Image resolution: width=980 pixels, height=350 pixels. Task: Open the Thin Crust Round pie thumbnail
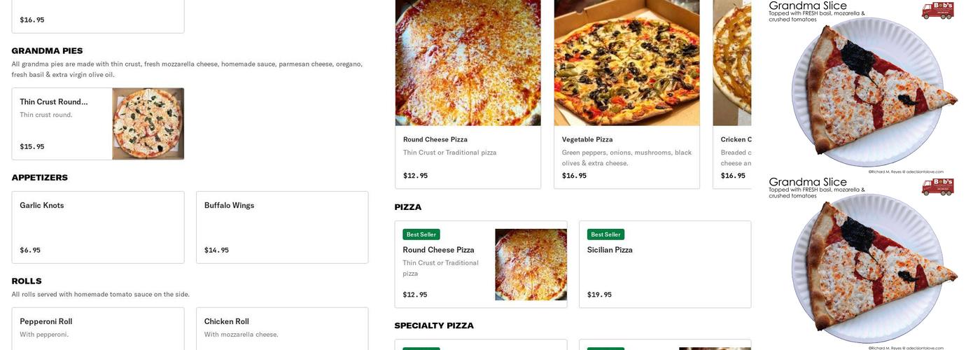point(148,124)
